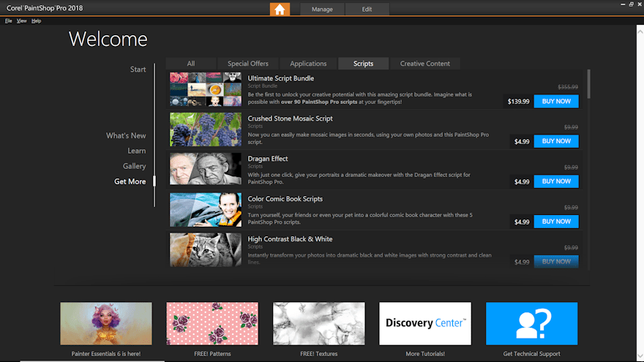Open the FREE! Patterns tile
The image size is (644, 362).
coord(212,323)
